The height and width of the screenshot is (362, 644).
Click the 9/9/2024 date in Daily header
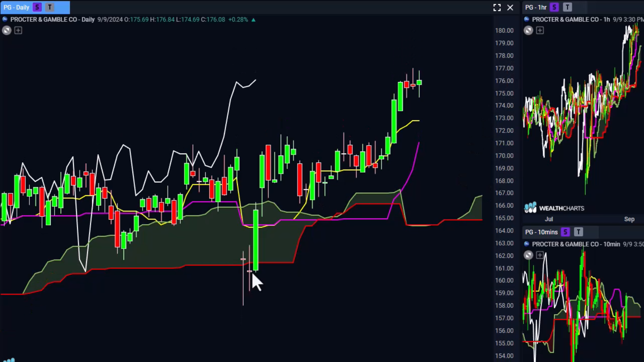pos(110,19)
